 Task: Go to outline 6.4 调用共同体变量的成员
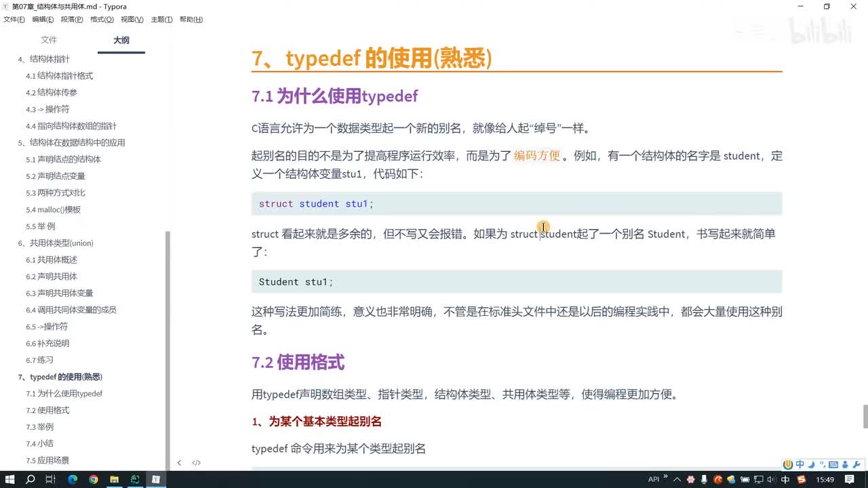[71, 310]
